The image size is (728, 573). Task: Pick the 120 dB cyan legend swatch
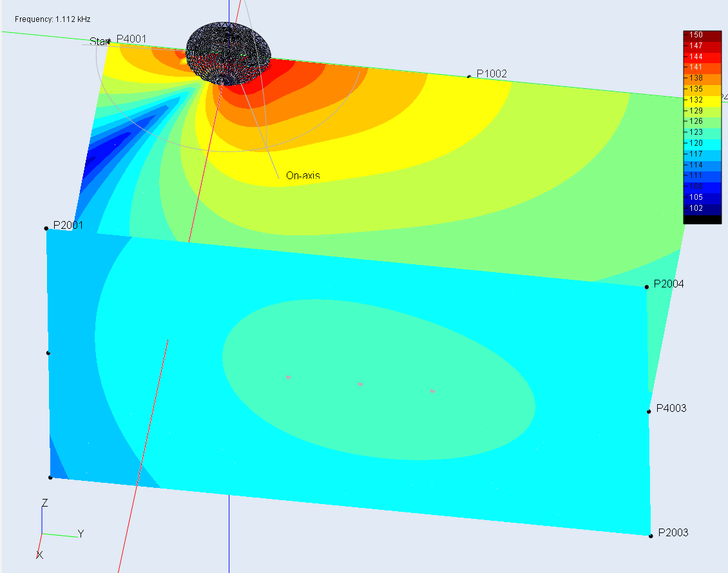[x=702, y=143]
